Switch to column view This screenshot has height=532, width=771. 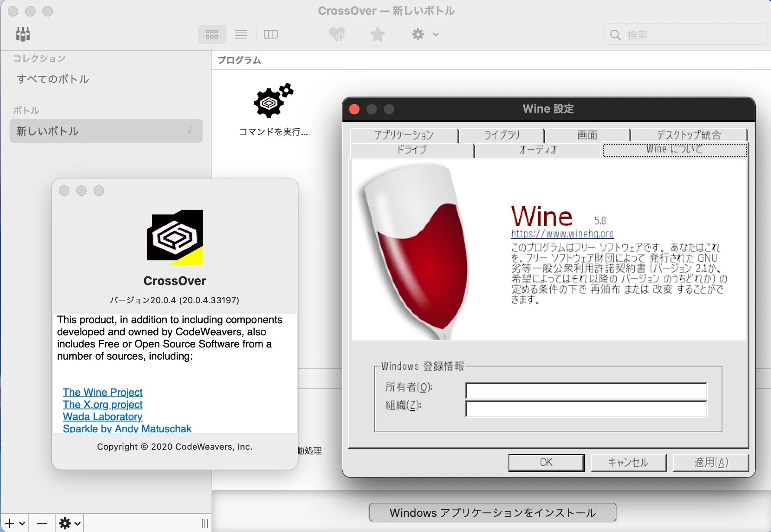(x=271, y=34)
